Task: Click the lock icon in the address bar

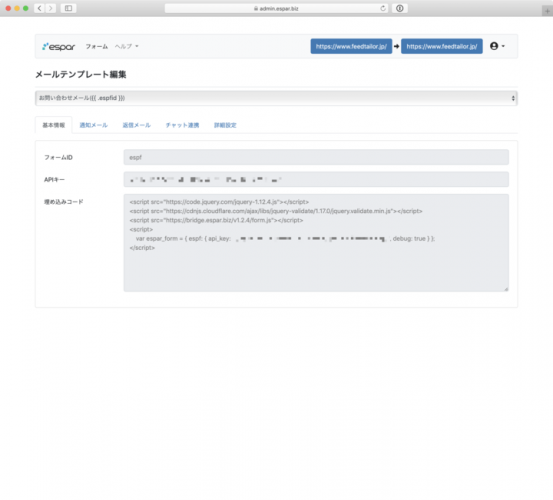Action: point(256,8)
